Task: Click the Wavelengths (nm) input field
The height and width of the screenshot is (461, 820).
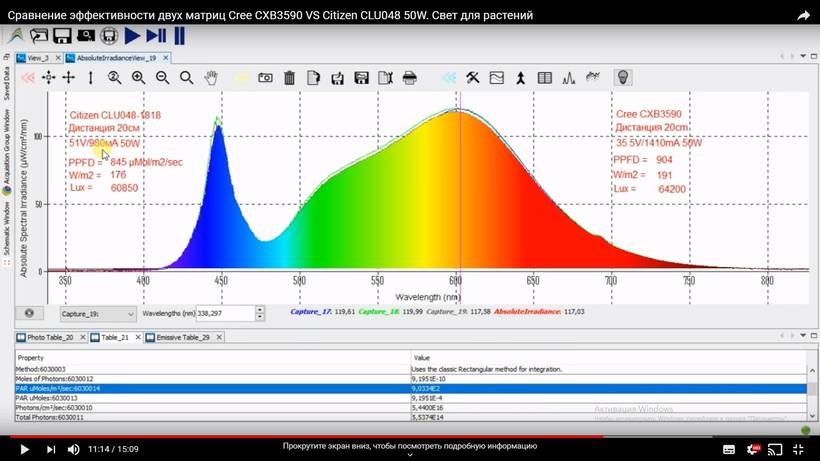Action: pyautogui.click(x=225, y=313)
